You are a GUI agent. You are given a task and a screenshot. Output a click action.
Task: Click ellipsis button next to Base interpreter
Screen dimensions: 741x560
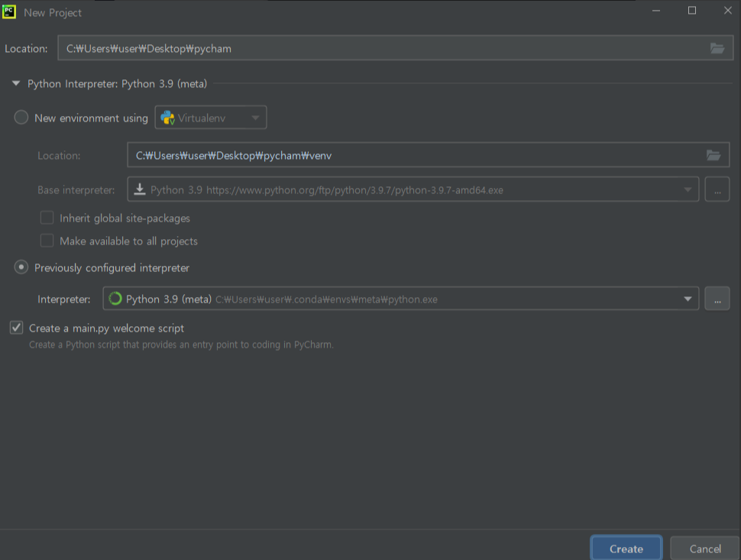pos(717,189)
